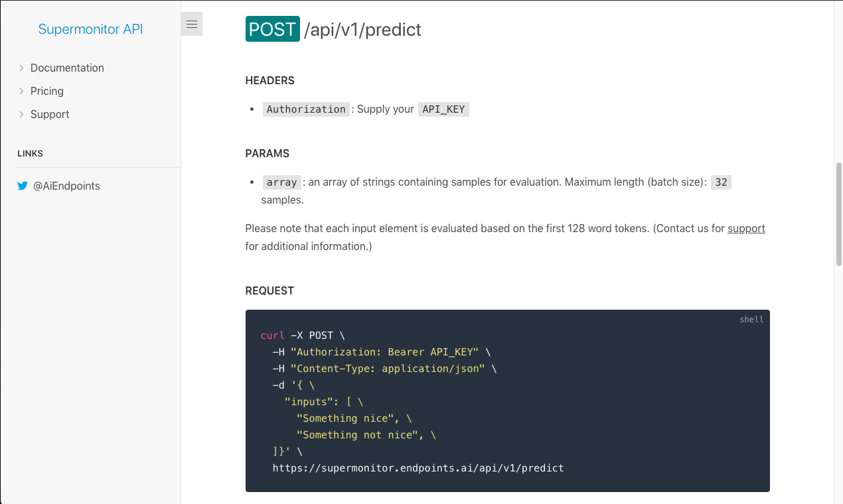Click the Twitter bird icon
The image size is (843, 504).
coord(23,186)
